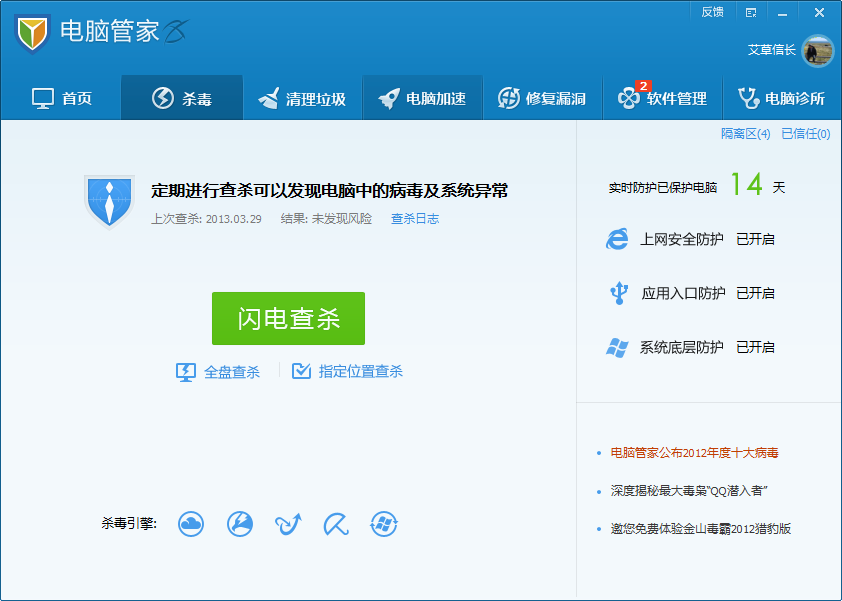Click the lightning bolt engine icon
The width and height of the screenshot is (842, 601).
coord(239,523)
